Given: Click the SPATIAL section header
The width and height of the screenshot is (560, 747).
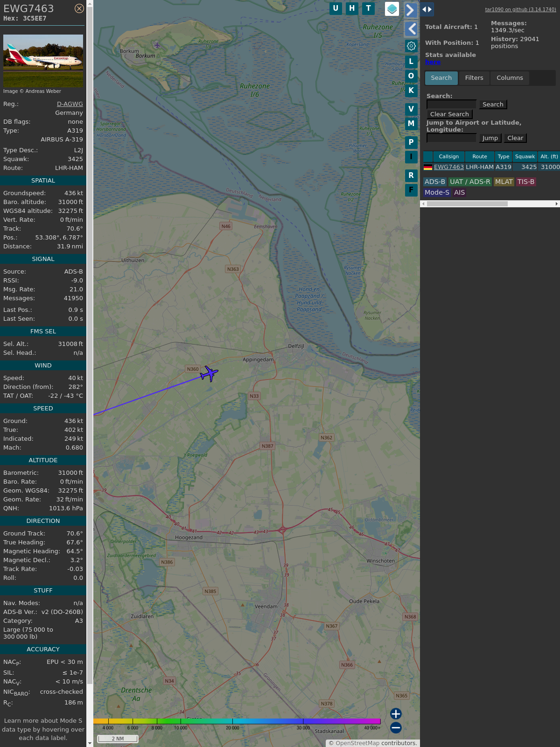Looking at the screenshot, I should [x=43, y=181].
